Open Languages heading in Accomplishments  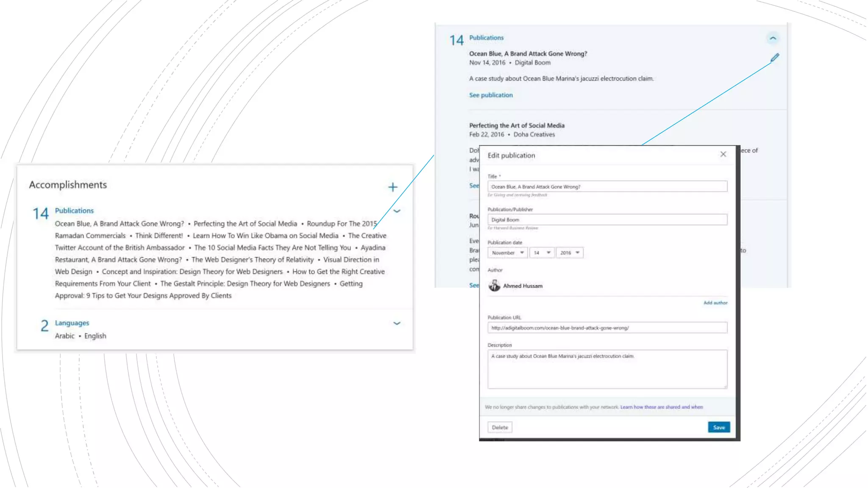(x=72, y=323)
